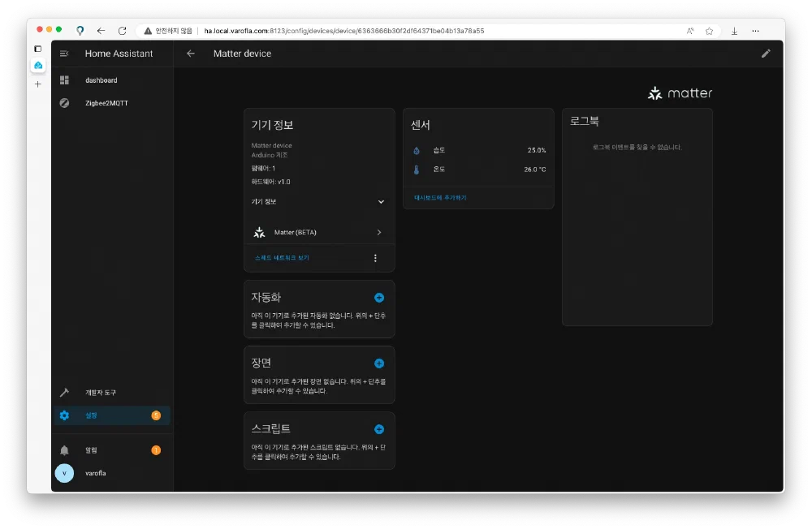Open the sidebar hamburger menu icon
The image size is (812, 529).
point(63,54)
